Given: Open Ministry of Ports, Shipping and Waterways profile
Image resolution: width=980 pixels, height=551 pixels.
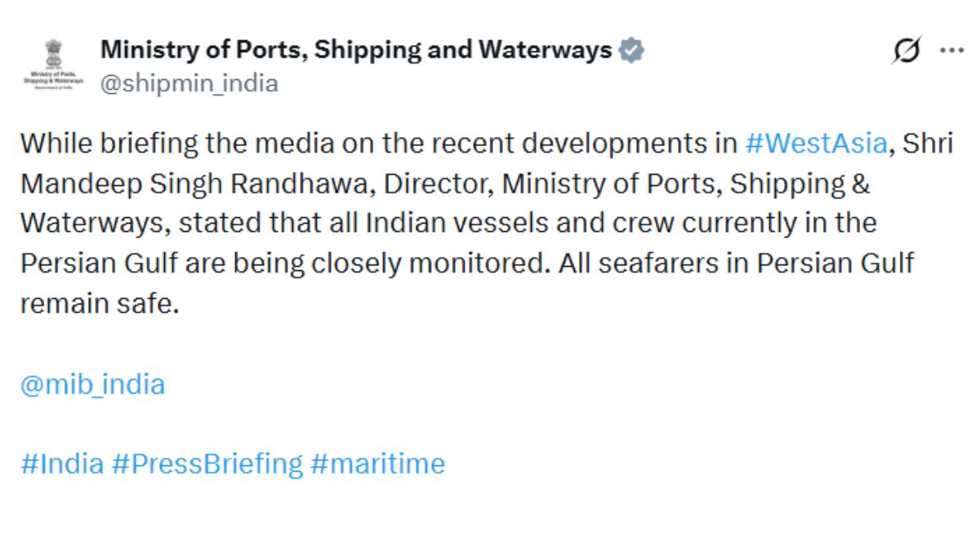Looking at the screenshot, I should [355, 50].
